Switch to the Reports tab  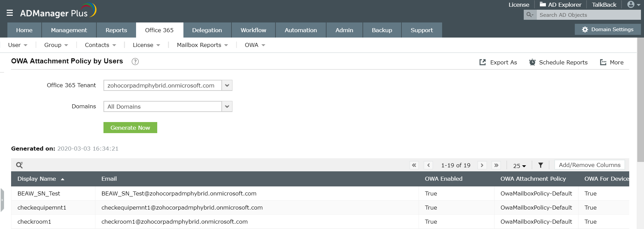tap(116, 30)
